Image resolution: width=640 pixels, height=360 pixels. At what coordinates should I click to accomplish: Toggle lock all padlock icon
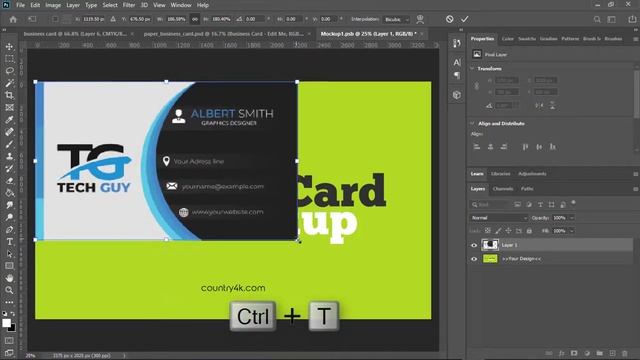coord(529,231)
